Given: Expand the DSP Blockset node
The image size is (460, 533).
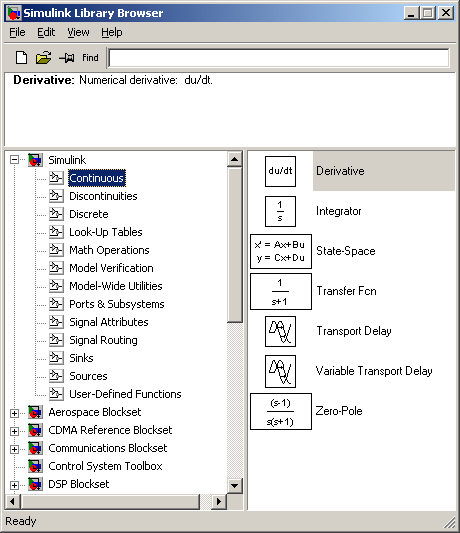Looking at the screenshot, I should pos(14,485).
